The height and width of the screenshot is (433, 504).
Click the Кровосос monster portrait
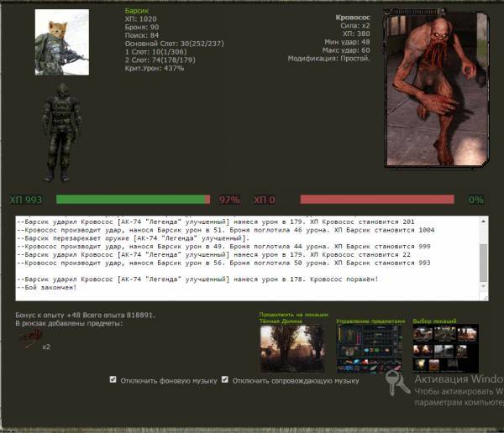pyautogui.click(x=434, y=87)
